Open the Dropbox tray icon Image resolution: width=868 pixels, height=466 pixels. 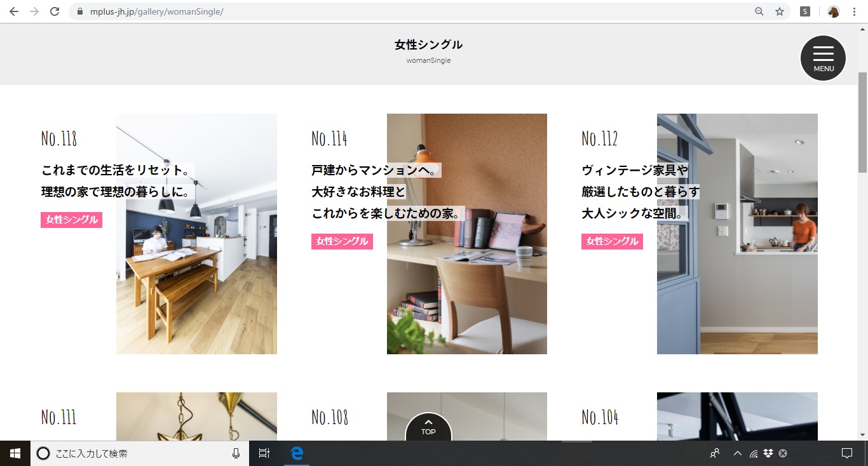pos(768,453)
